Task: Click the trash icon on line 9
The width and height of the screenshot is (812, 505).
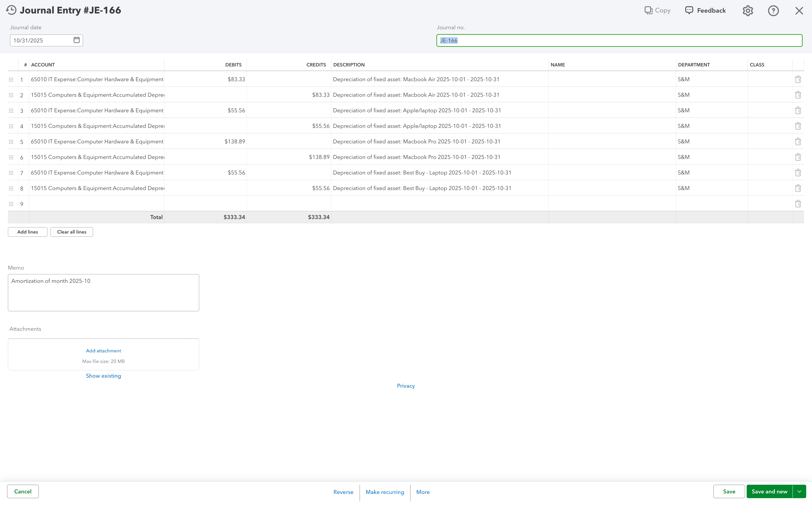Action: click(x=798, y=204)
